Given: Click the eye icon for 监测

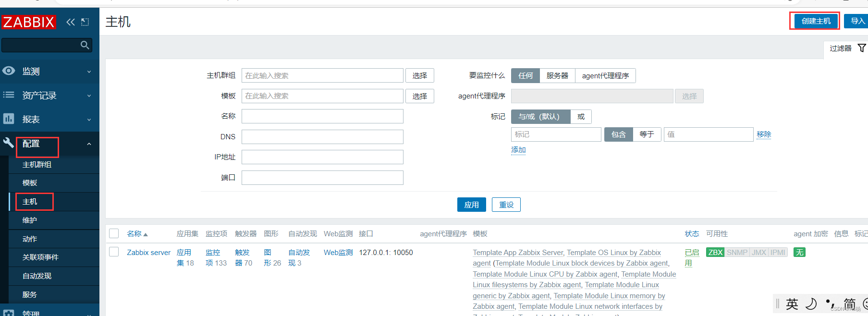Looking at the screenshot, I should pos(9,71).
